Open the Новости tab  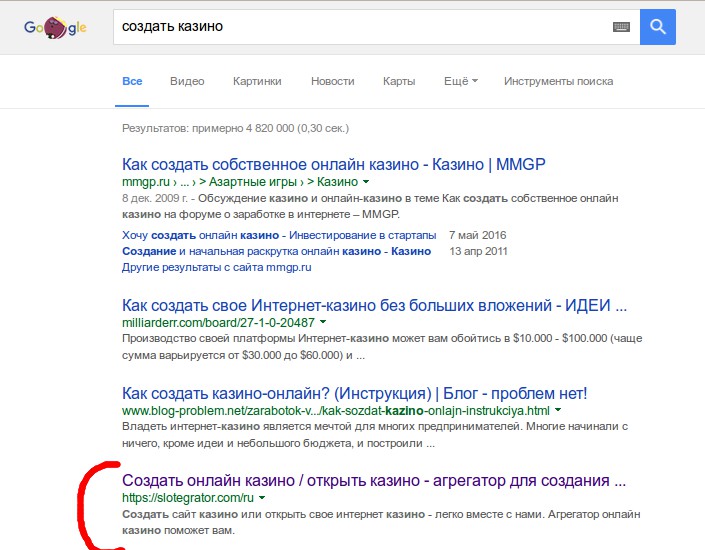333,81
